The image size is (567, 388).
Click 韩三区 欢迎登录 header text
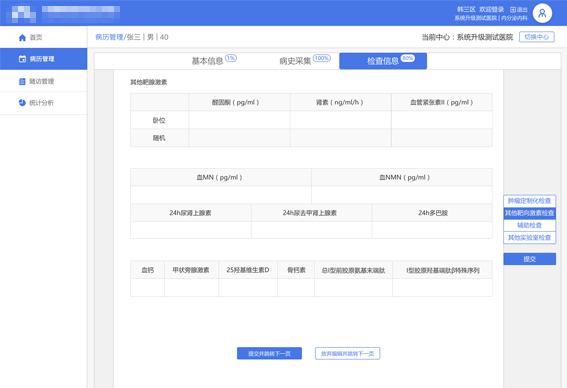point(480,9)
